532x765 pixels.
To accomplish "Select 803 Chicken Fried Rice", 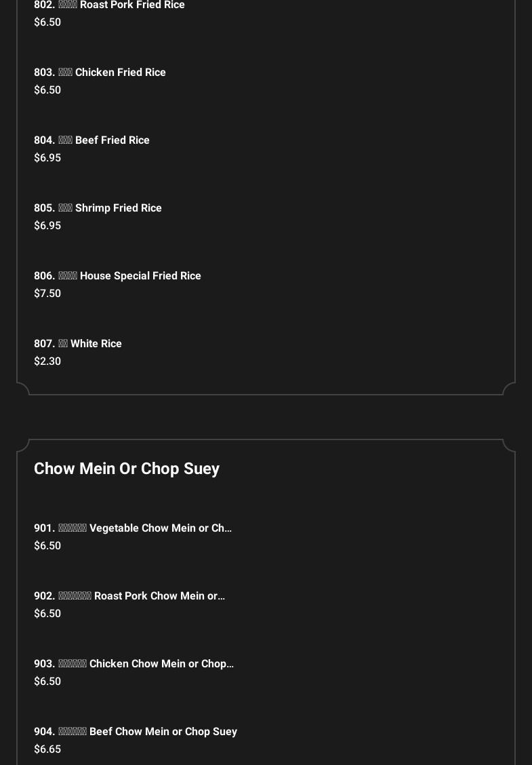I will [100, 73].
